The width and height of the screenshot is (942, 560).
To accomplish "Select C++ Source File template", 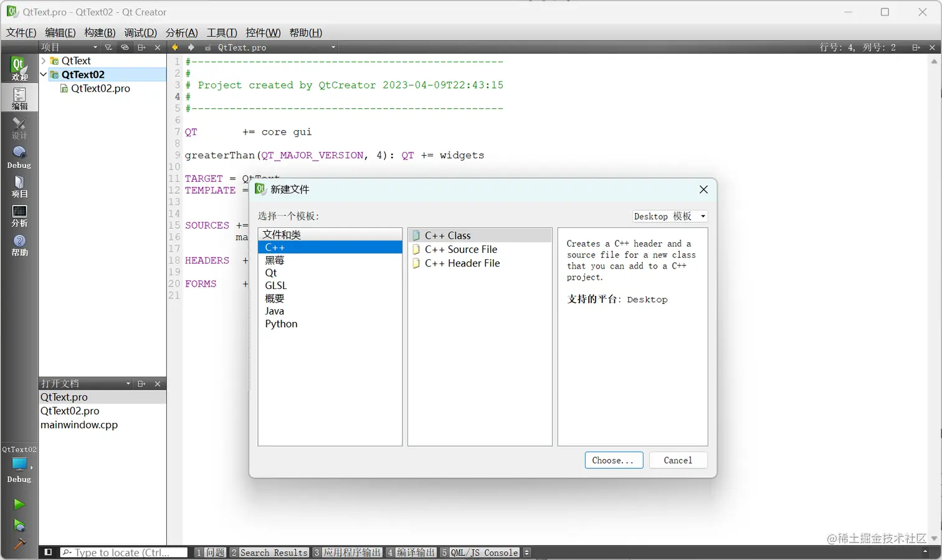I will pos(480,249).
